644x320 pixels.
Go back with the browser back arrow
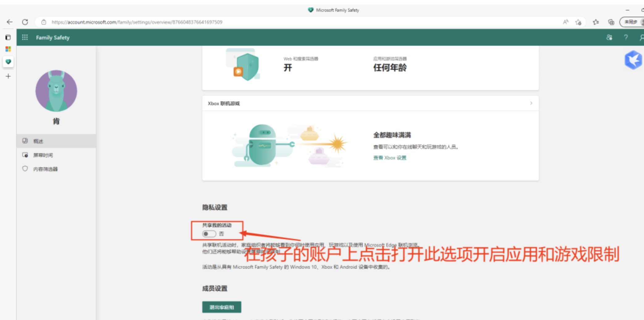[x=10, y=22]
